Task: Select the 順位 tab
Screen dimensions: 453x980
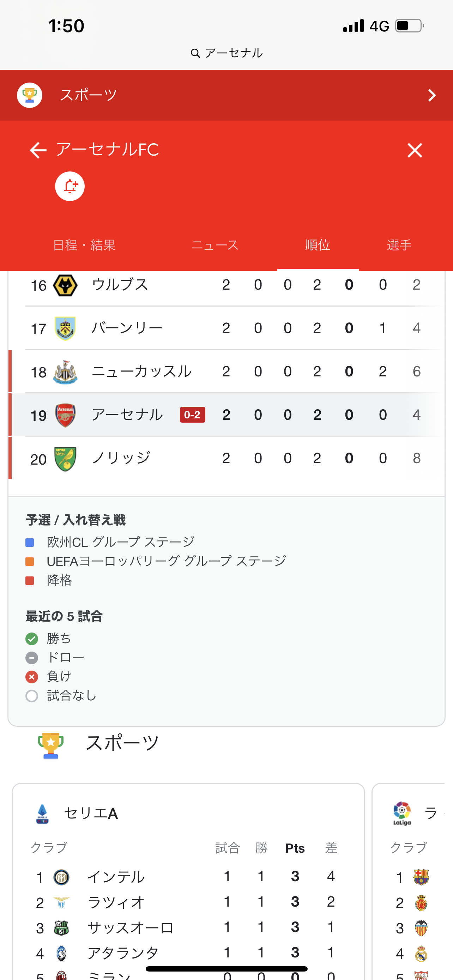Action: (x=318, y=245)
